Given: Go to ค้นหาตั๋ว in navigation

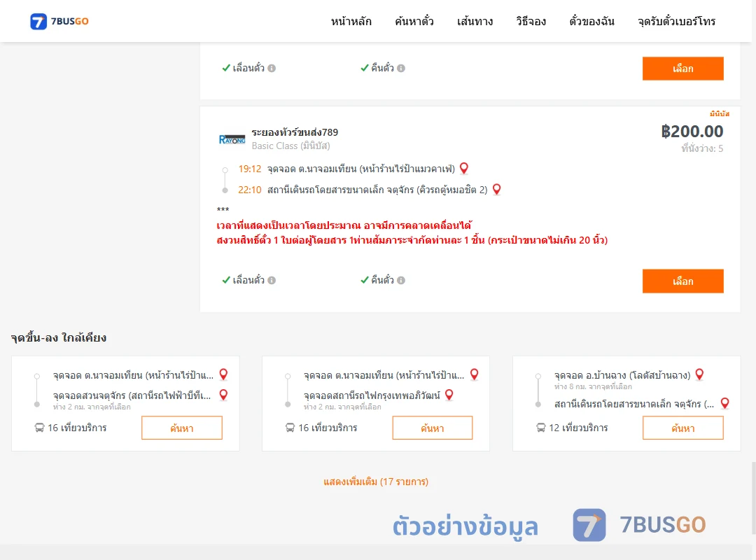Looking at the screenshot, I should (x=414, y=21).
